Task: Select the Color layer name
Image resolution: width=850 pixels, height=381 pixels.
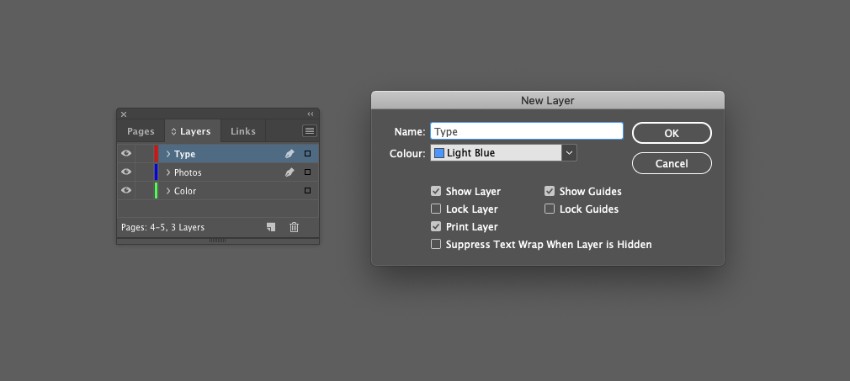Action: click(x=185, y=191)
